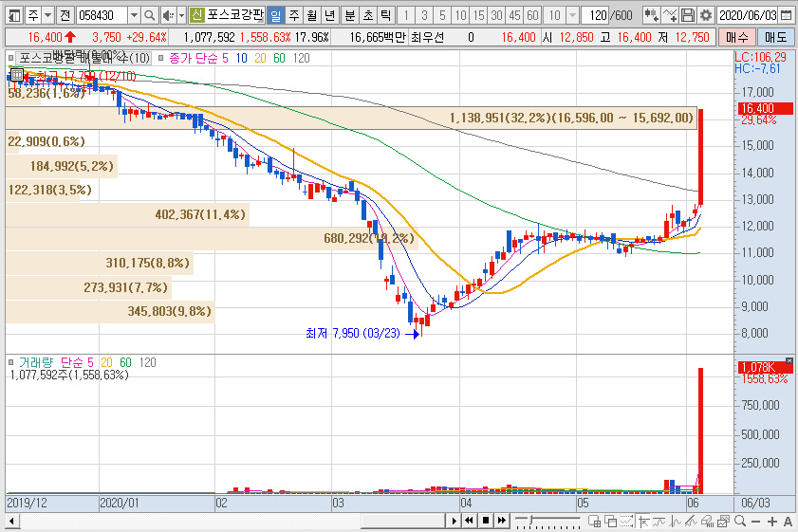Zoom in chart with plus icon
Viewport: 798px width, 532px height.
pos(772,522)
